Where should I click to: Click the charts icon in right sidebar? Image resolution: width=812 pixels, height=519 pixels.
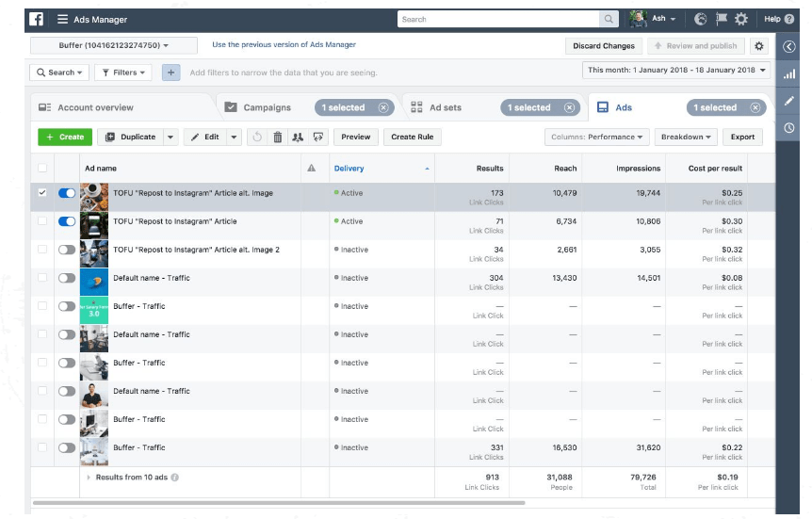click(789, 73)
